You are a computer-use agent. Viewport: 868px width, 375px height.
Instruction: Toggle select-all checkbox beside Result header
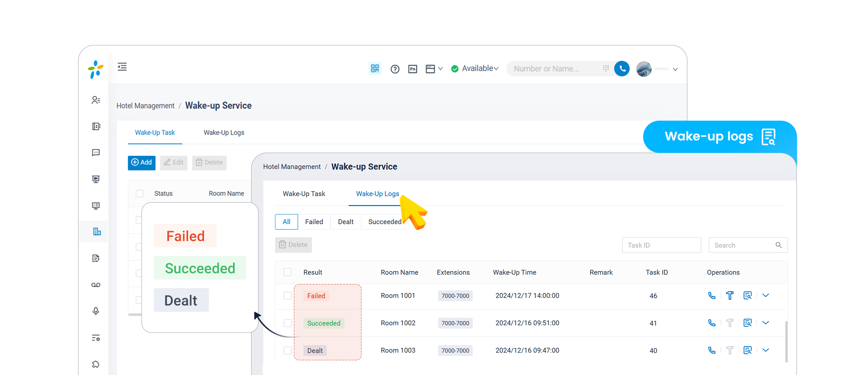tap(288, 272)
